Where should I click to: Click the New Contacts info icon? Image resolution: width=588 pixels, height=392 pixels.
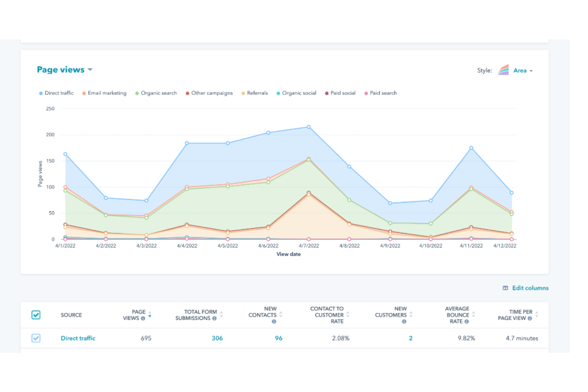pos(274,322)
